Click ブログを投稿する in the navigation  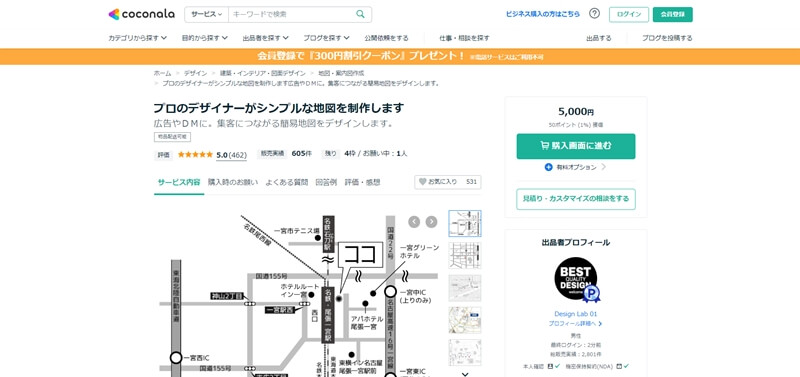(x=667, y=38)
